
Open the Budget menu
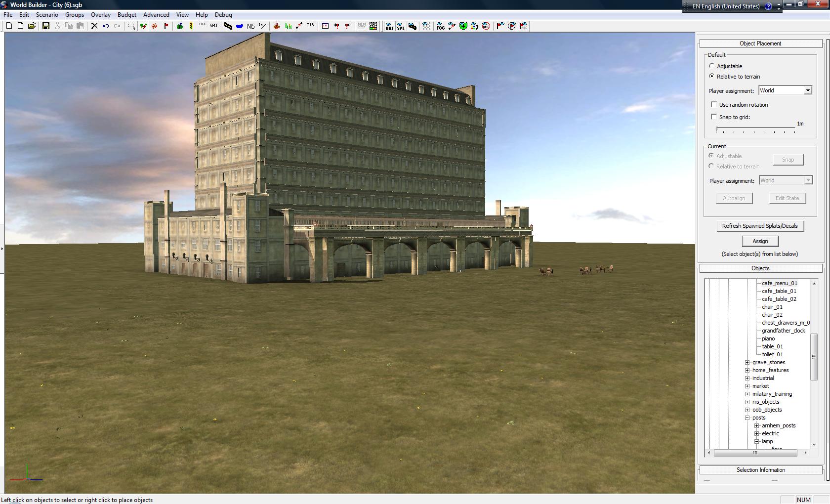(127, 15)
